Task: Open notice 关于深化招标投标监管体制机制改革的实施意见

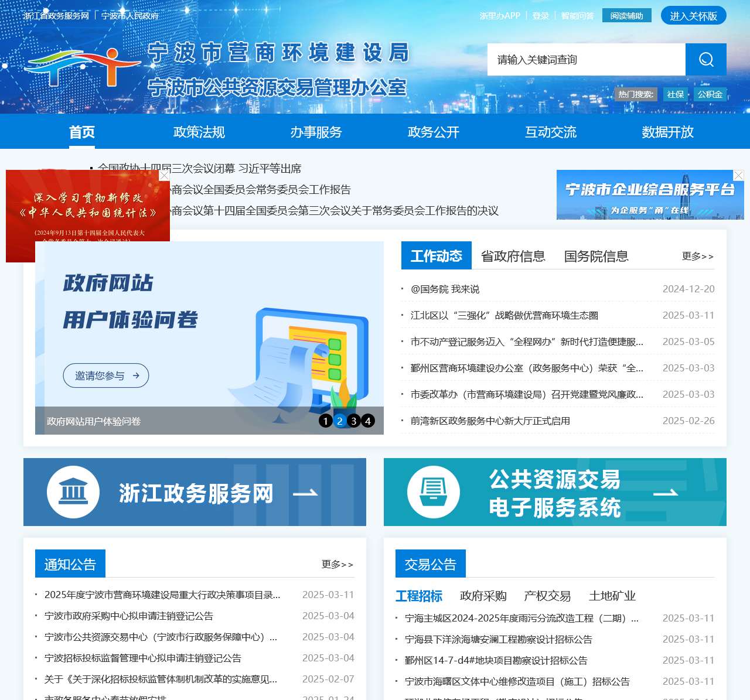Action: point(161,679)
